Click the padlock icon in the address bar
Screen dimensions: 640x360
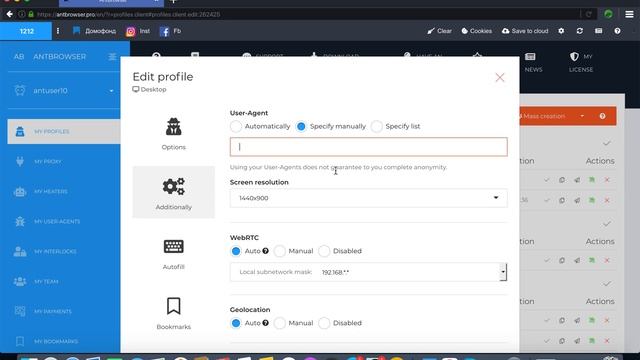click(x=31, y=14)
